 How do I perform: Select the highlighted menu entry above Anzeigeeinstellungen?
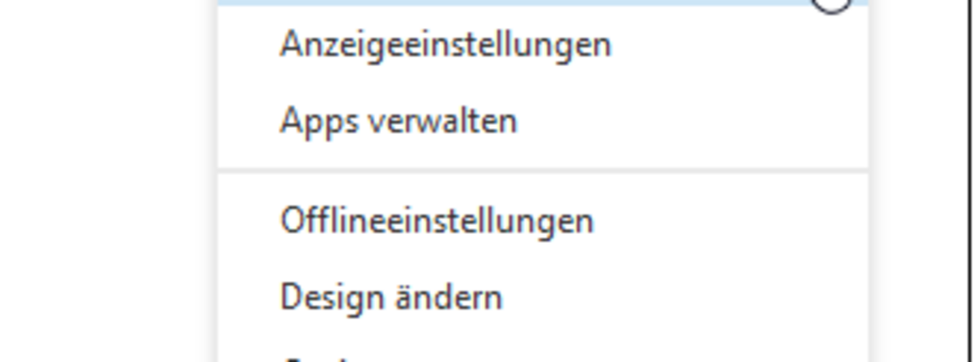click(x=542, y=3)
